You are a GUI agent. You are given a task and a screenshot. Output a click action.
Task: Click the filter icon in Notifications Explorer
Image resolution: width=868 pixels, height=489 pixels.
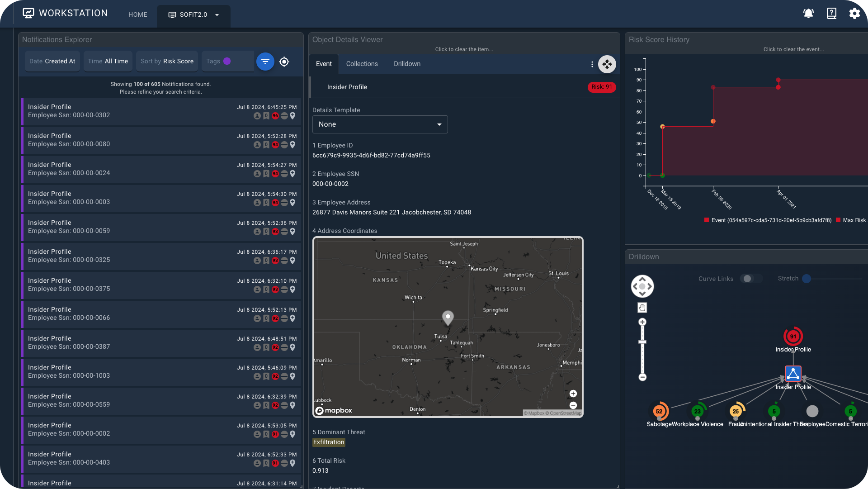pos(265,61)
